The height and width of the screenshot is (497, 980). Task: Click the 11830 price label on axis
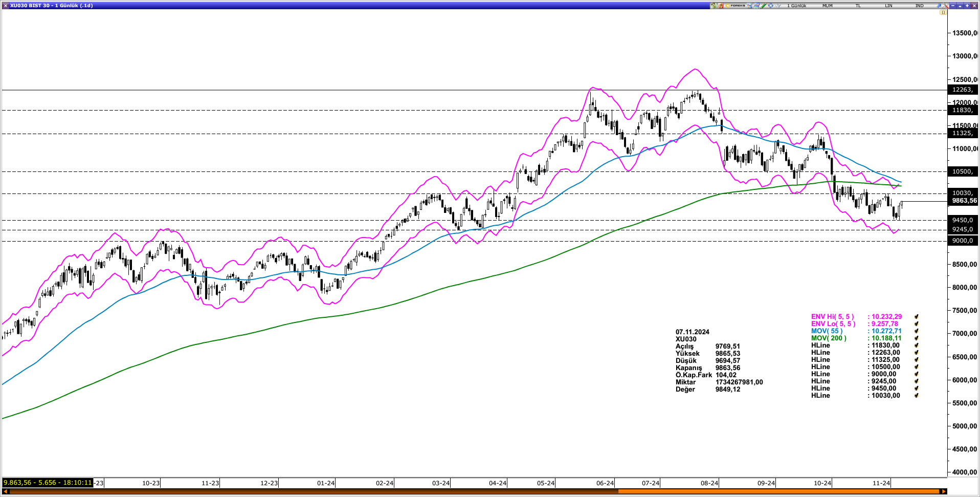point(962,110)
